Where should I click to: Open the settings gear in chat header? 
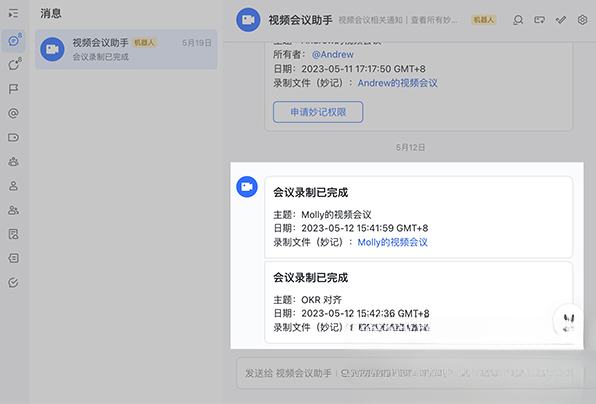coord(582,20)
